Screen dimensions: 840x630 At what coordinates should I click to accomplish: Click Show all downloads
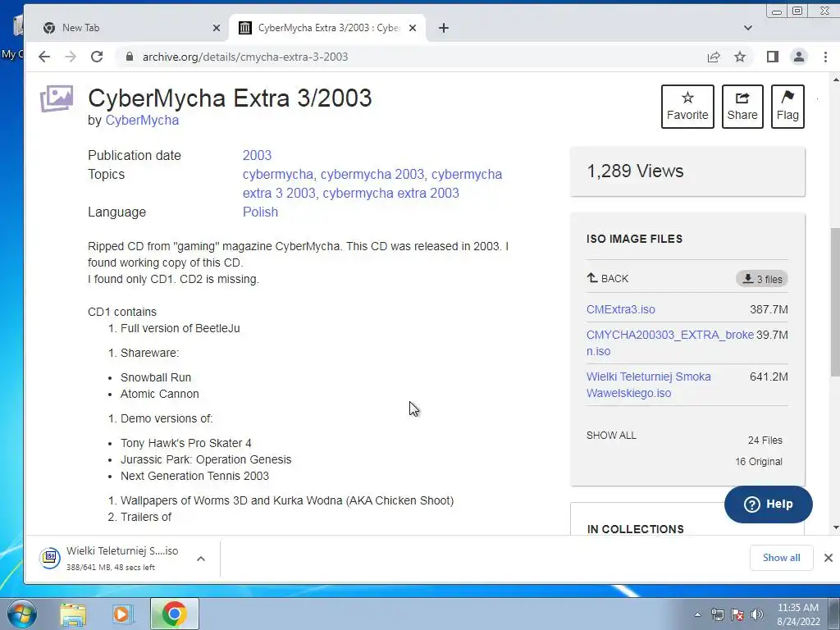point(782,558)
